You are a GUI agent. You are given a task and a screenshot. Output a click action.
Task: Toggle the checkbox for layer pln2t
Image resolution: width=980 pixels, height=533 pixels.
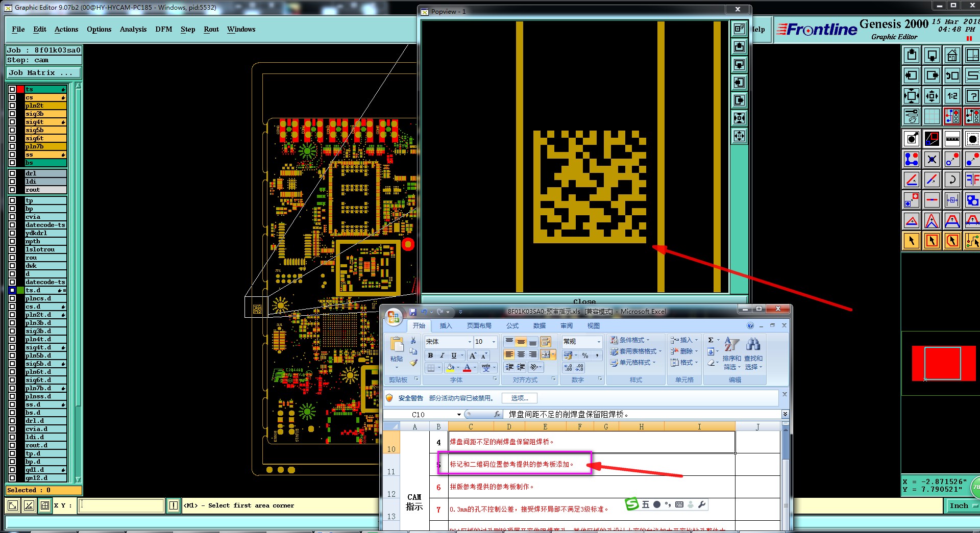pos(12,106)
